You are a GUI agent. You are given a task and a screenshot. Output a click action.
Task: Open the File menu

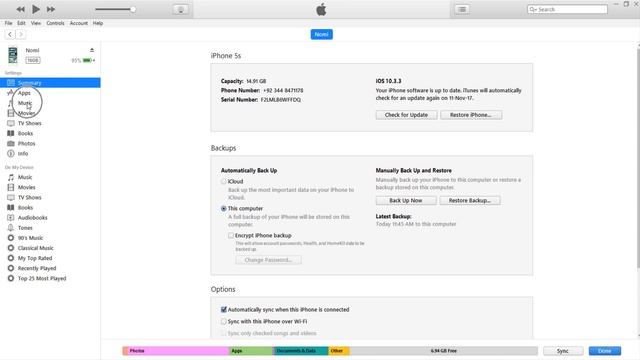[x=9, y=23]
